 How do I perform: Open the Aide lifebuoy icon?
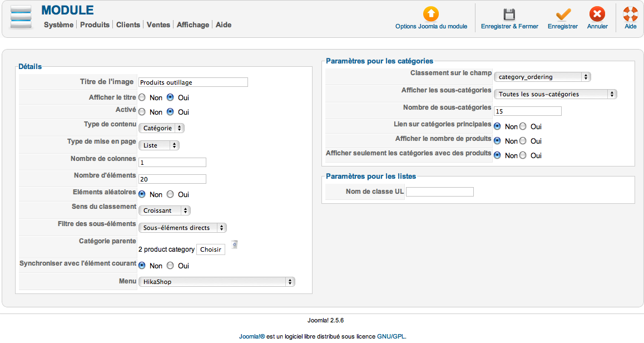tap(630, 14)
